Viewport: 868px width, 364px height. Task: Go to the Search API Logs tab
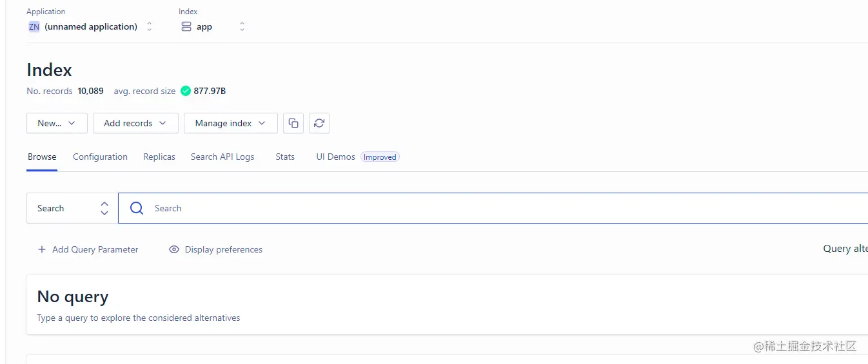click(x=222, y=157)
